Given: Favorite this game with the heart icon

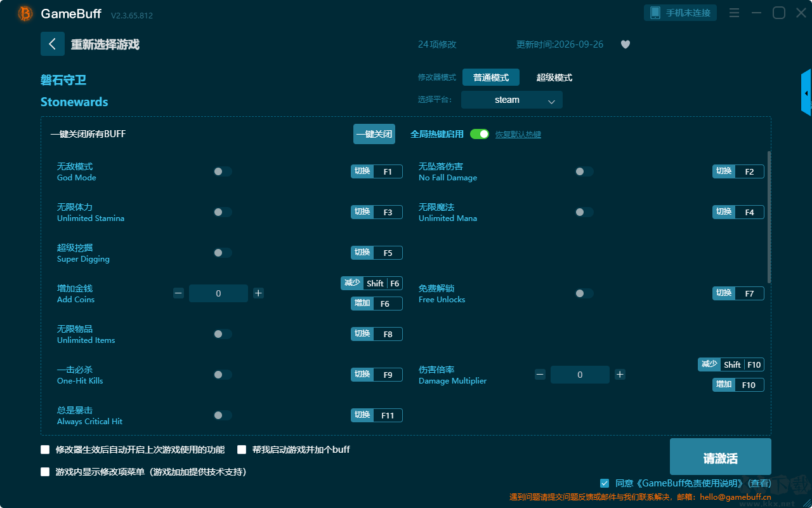Looking at the screenshot, I should 625,44.
